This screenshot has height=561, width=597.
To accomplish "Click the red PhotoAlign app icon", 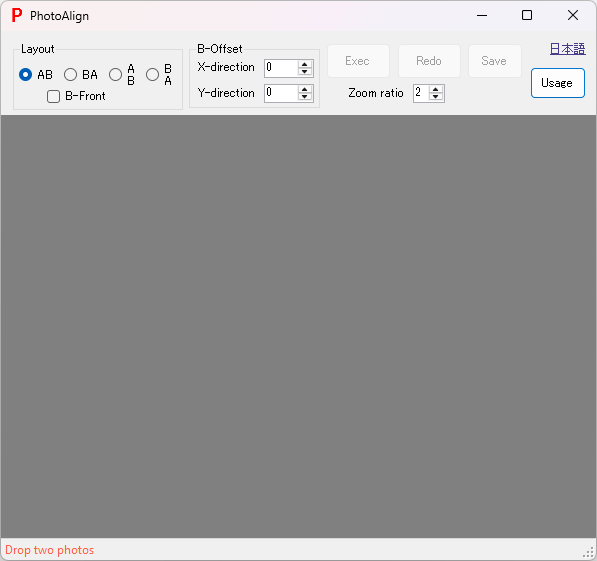I will pyautogui.click(x=17, y=16).
